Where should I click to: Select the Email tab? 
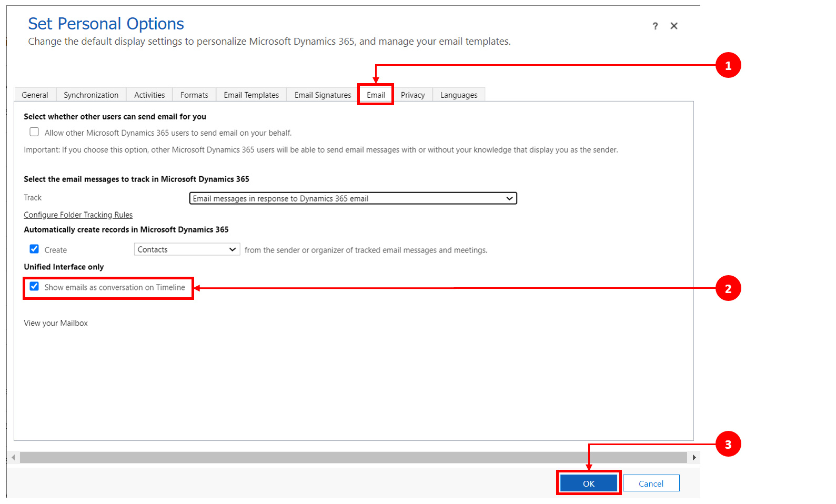376,95
